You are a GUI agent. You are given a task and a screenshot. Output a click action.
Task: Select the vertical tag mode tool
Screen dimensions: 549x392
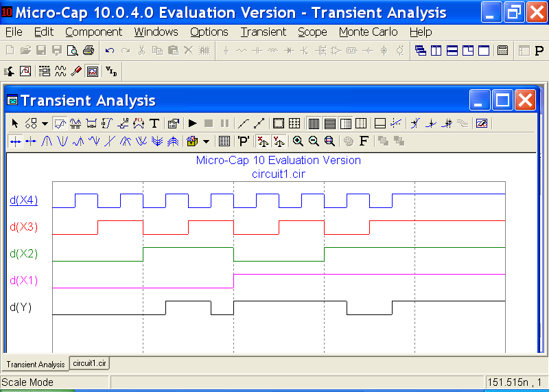[107, 124]
